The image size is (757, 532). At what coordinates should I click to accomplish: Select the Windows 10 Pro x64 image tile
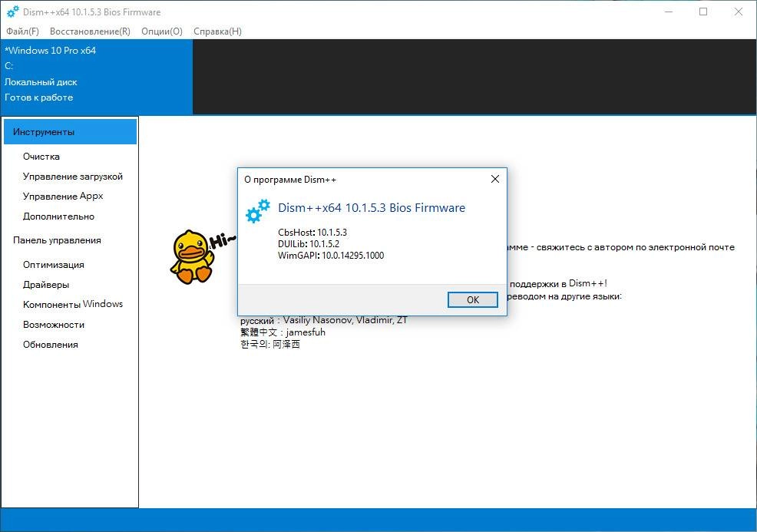pos(97,77)
